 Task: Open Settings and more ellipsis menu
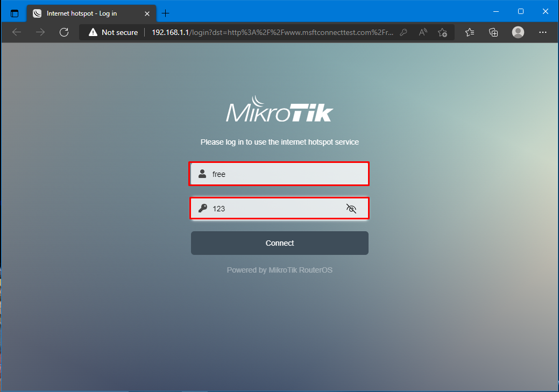point(543,32)
